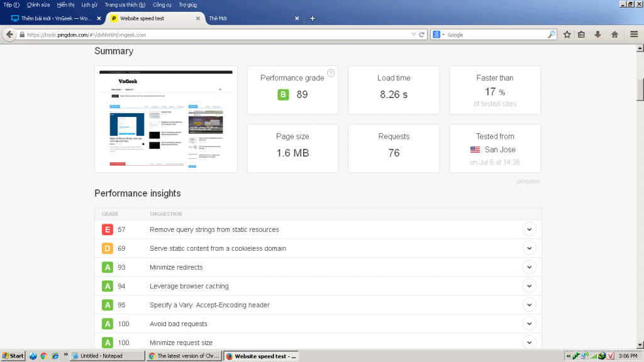This screenshot has height=362, width=644.
Task: Click the Requests value 76
Action: (394, 153)
